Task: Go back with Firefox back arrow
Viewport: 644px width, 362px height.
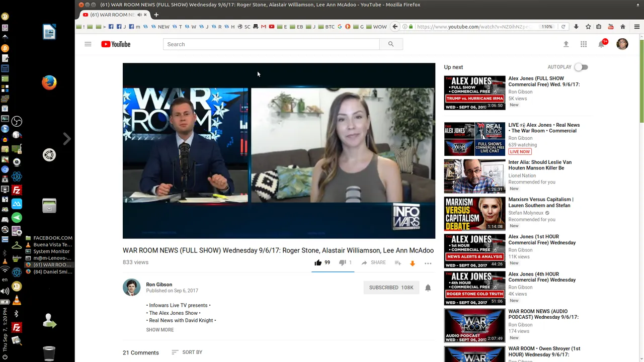Action: (x=395, y=27)
